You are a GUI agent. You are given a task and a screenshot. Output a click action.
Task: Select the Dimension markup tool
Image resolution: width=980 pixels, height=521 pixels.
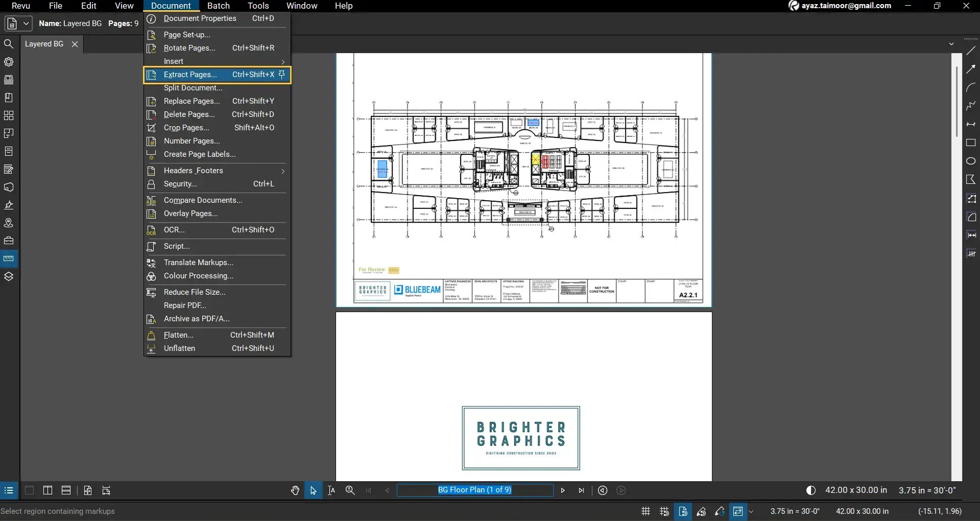tap(971, 124)
